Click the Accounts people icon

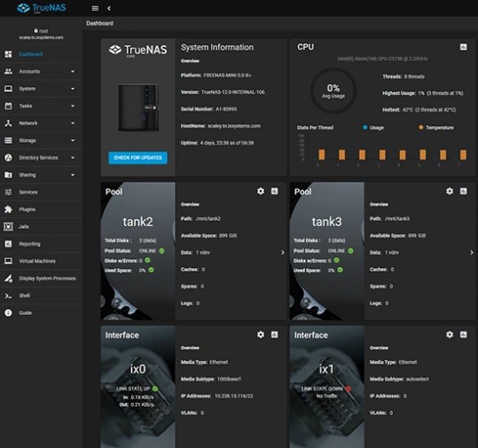tap(8, 71)
